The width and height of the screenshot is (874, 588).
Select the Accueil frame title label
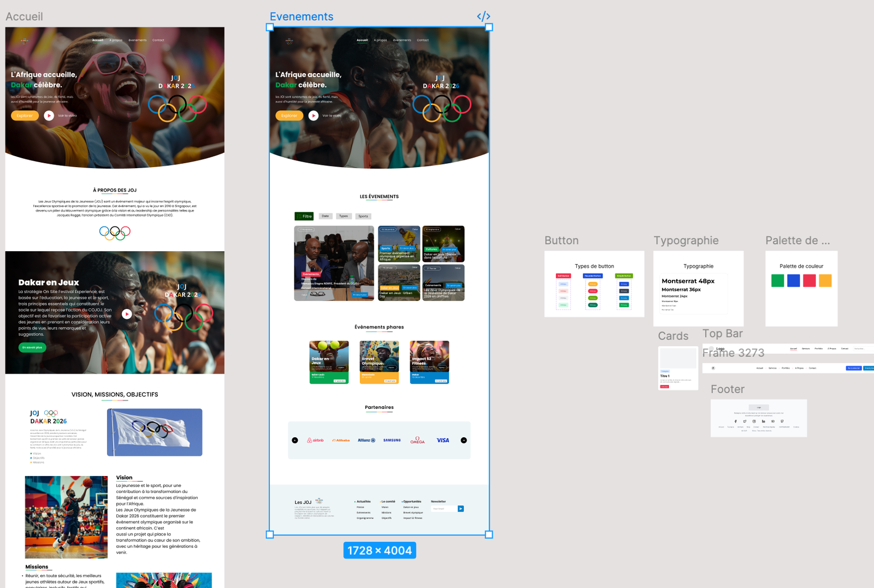pyautogui.click(x=24, y=16)
